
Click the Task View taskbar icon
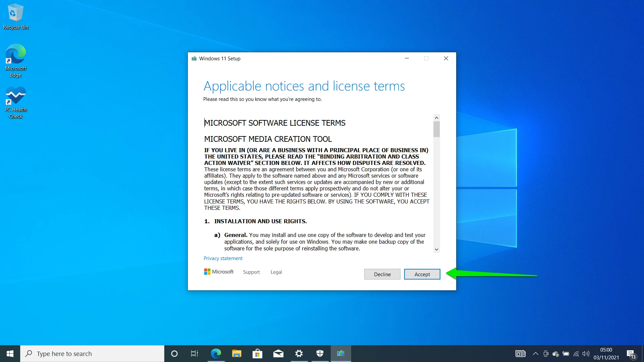pos(195,353)
